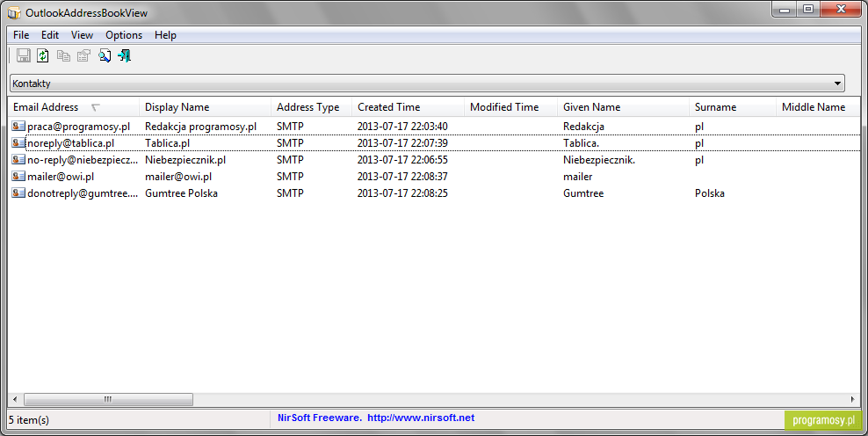Click given name Redakcja
The width and height of the screenshot is (868, 436).
[583, 127]
